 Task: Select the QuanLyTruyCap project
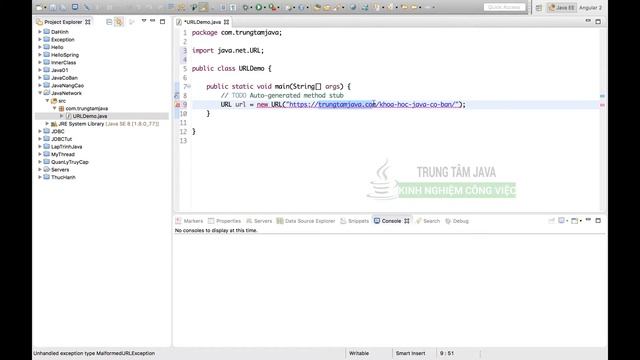(69, 162)
